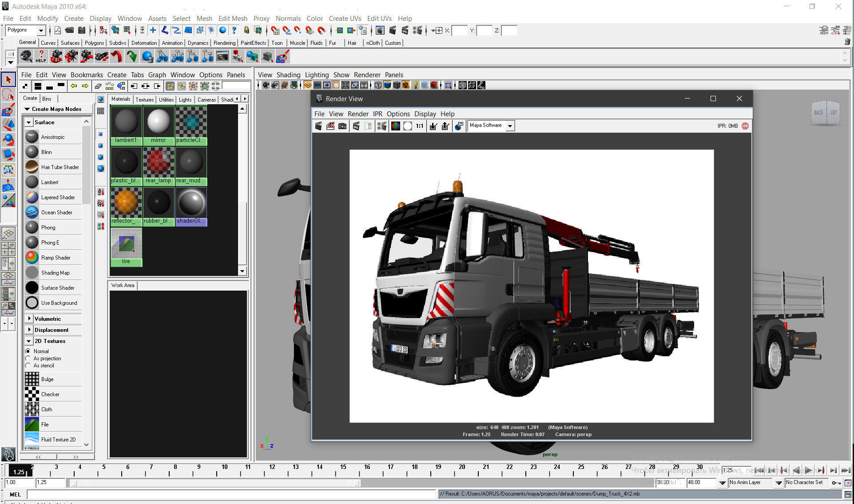
Task: Open render diagnostics globe icon in Render View
Action: click(459, 126)
